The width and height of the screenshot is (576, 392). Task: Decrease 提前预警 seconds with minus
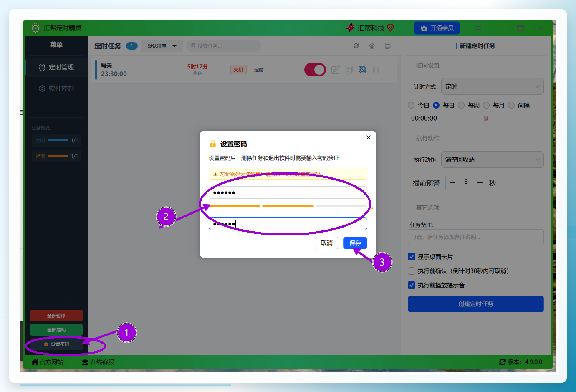[452, 183]
